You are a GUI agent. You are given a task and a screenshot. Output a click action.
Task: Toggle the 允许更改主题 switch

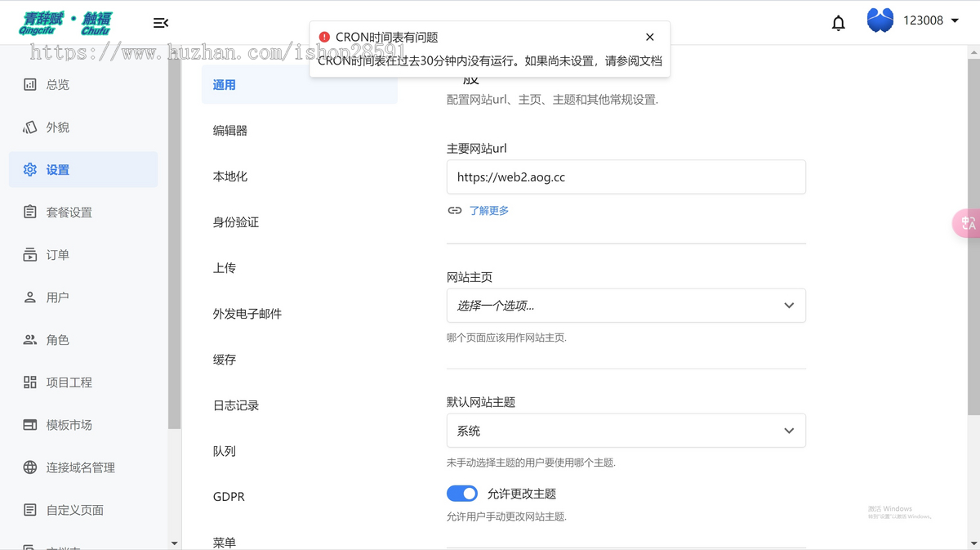point(462,494)
